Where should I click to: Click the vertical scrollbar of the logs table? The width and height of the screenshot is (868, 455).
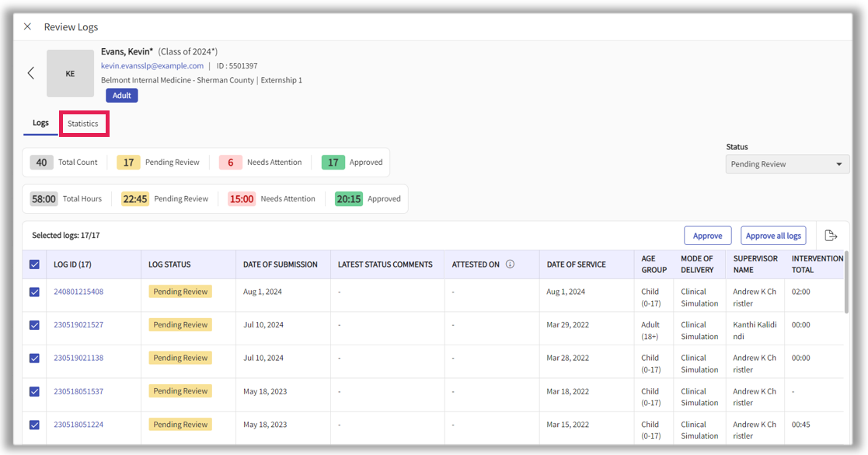click(x=846, y=280)
